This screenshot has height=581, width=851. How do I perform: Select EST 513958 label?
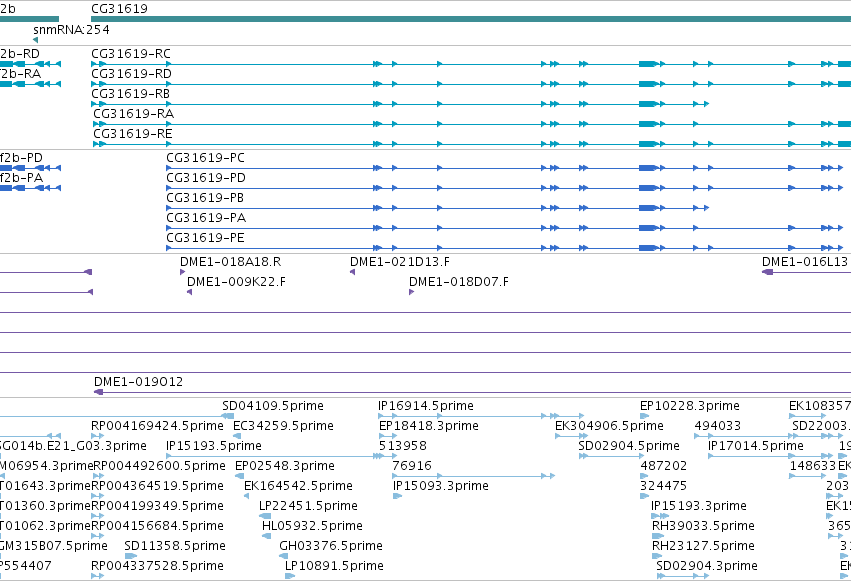403,446
